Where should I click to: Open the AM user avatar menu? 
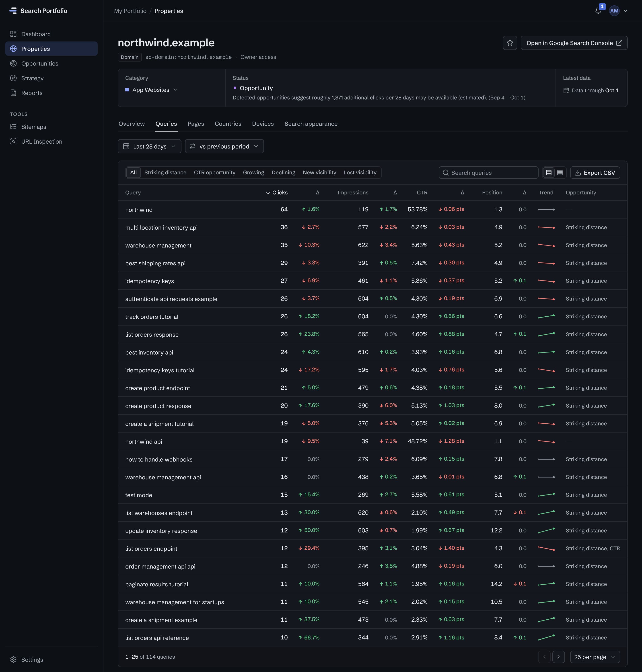point(614,11)
